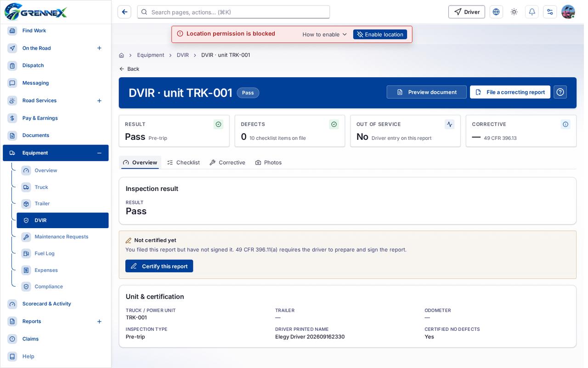
Task: Click the Equipment breadcrumb link
Action: pyautogui.click(x=151, y=55)
